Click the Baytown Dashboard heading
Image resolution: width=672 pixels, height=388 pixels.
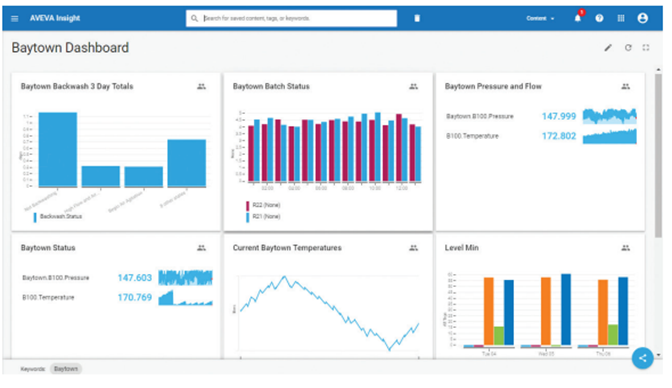point(70,48)
